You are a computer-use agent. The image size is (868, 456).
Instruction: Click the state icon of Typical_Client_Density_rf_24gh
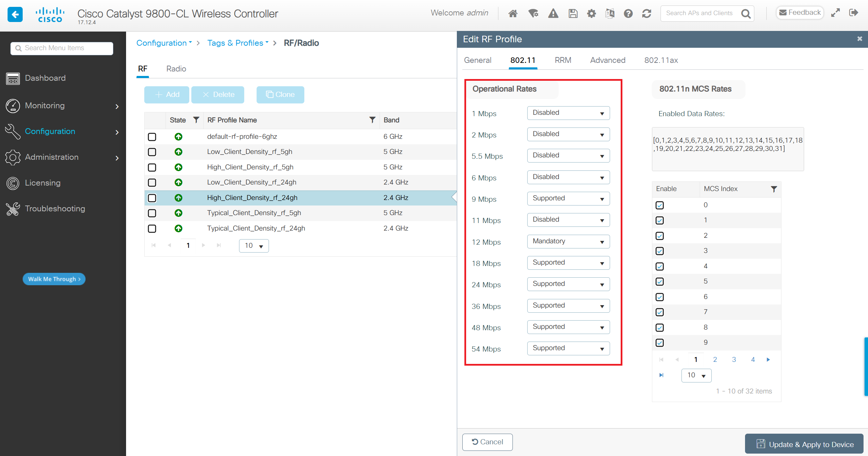click(178, 228)
